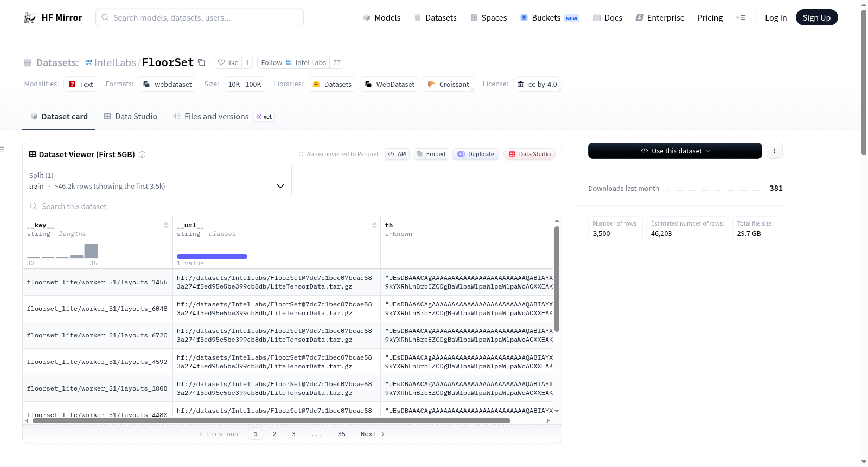Expand the Split train selector
The height and width of the screenshot is (467, 868).
pos(157,181)
